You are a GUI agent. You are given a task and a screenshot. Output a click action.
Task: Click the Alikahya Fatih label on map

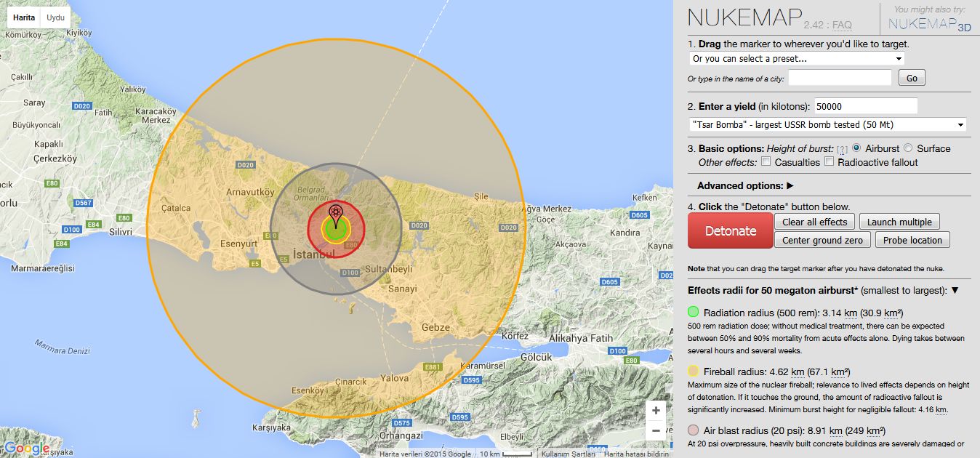(582, 338)
